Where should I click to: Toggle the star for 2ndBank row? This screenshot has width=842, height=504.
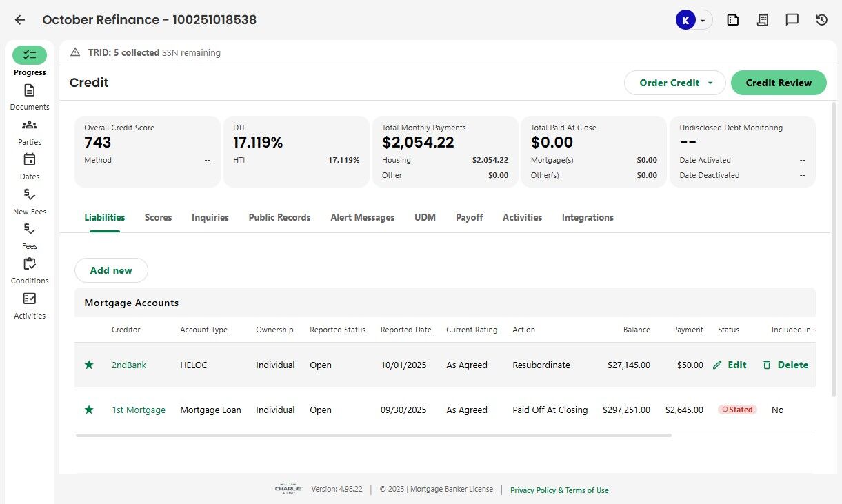[89, 365]
